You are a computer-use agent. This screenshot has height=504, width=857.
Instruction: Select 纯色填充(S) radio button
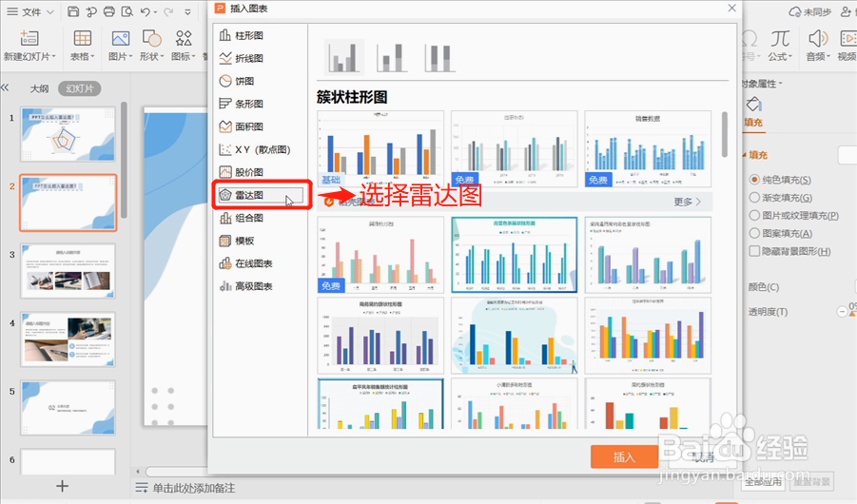point(754,180)
